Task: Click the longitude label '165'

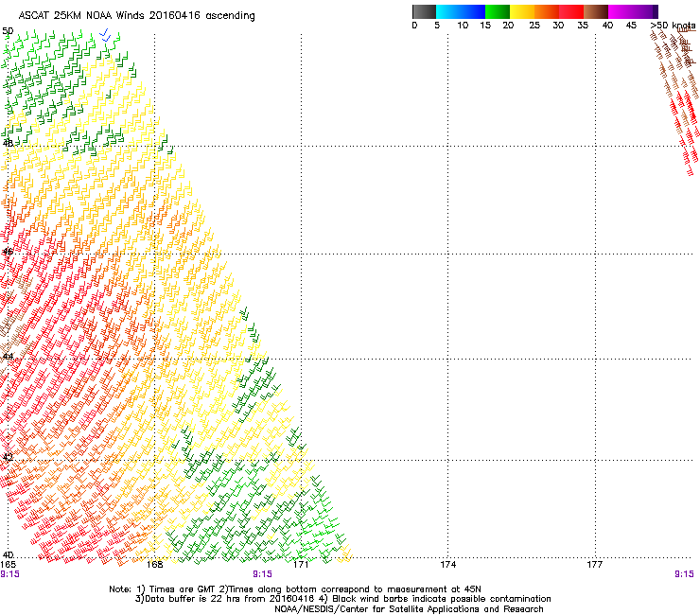Action: (8, 565)
